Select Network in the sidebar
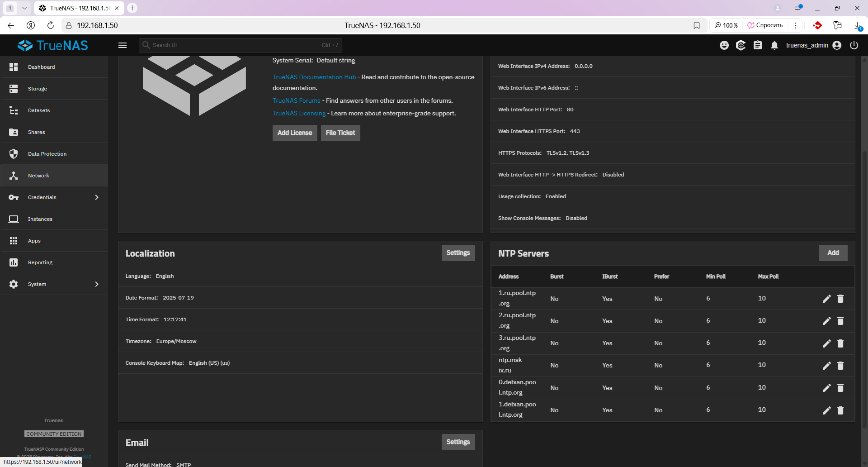Screen dimensions: 868x467 (x=54, y=176)
